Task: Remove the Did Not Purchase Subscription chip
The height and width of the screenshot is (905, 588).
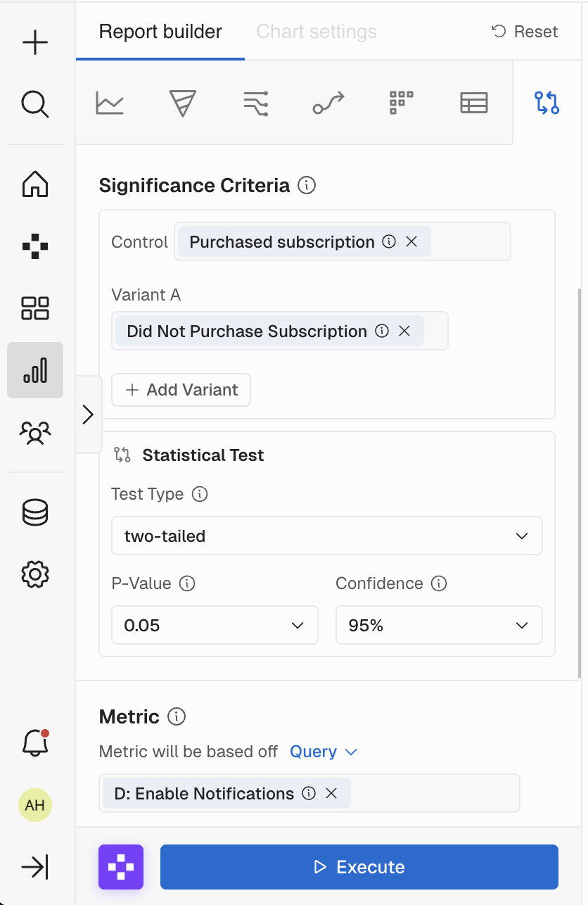Action: pos(404,331)
